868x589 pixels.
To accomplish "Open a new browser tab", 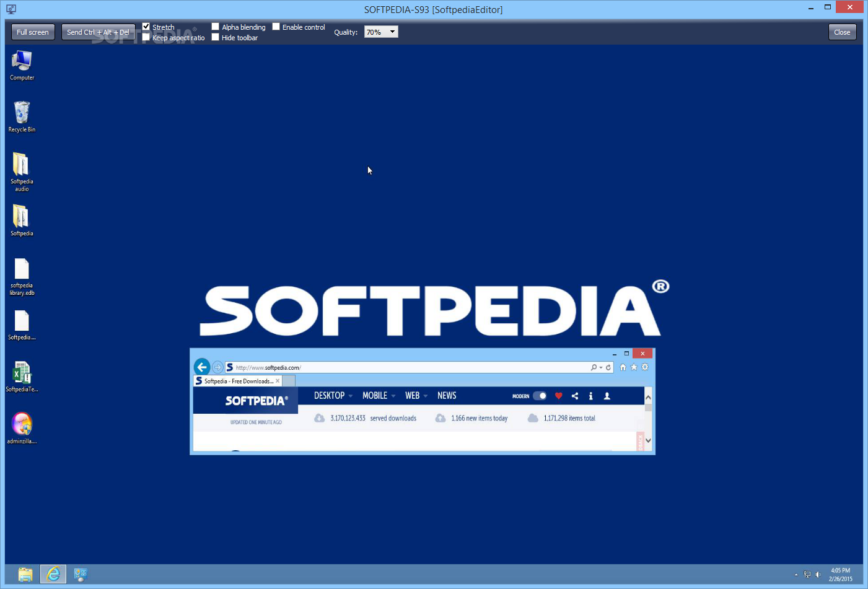I will [x=289, y=381].
